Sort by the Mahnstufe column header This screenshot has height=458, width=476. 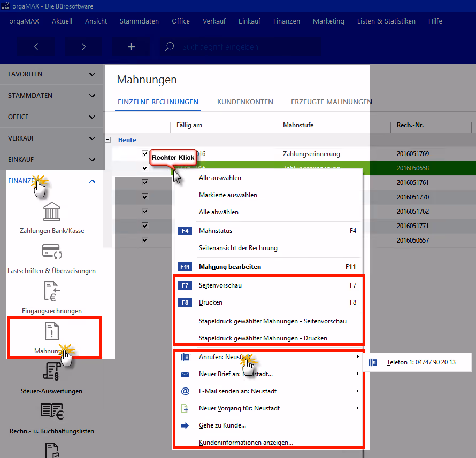click(298, 125)
